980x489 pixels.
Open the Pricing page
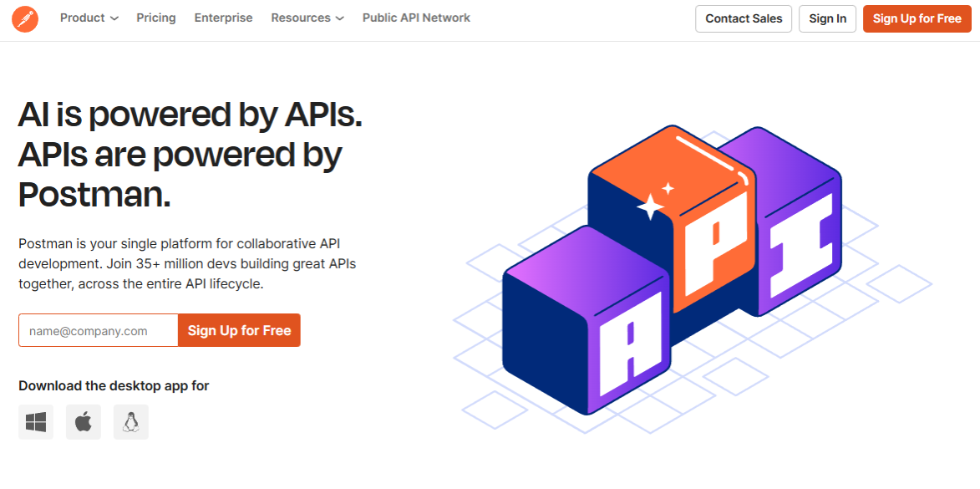click(x=156, y=18)
